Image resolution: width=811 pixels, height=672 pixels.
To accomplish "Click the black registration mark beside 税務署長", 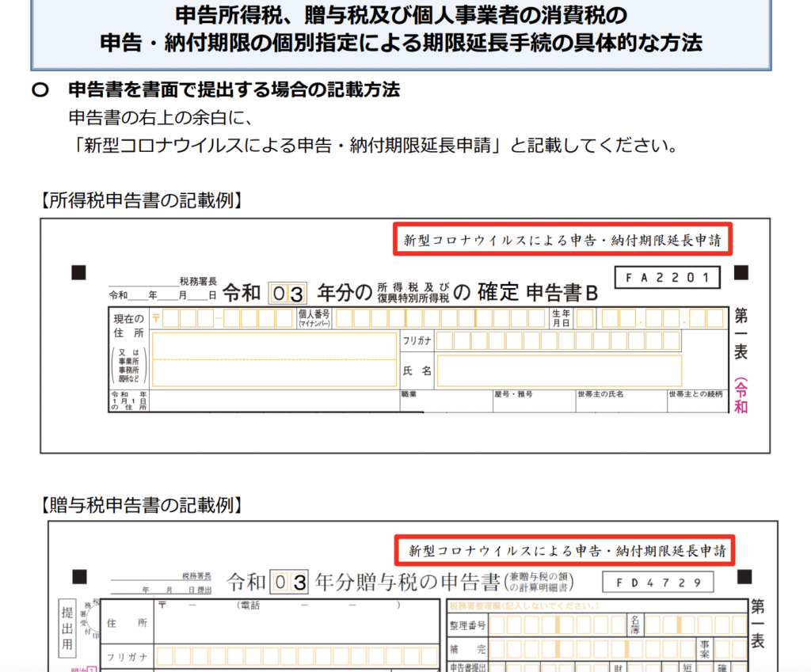I will [77, 271].
